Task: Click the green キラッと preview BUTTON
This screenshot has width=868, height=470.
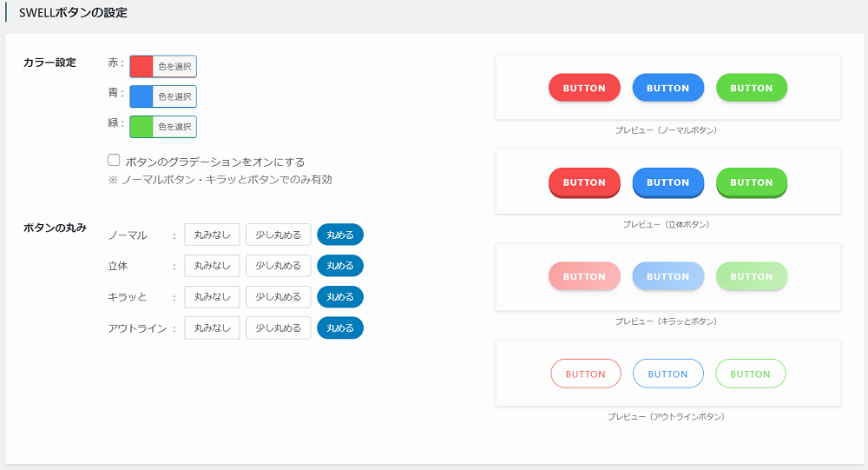Action: pyautogui.click(x=752, y=276)
